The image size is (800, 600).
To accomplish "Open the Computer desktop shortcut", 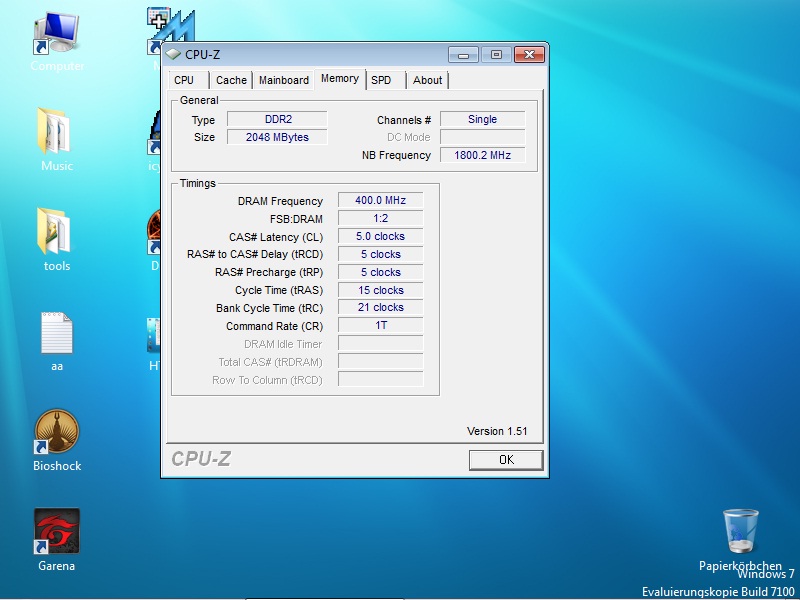I will pos(57,41).
